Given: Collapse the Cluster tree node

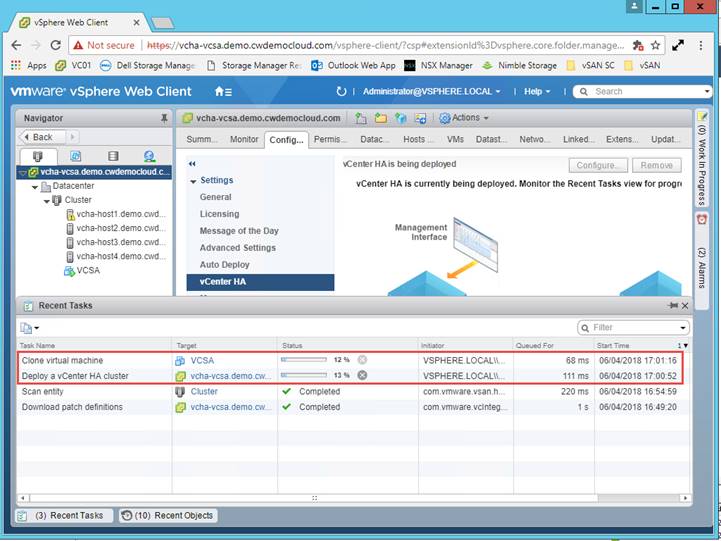Looking at the screenshot, I should 46,201.
